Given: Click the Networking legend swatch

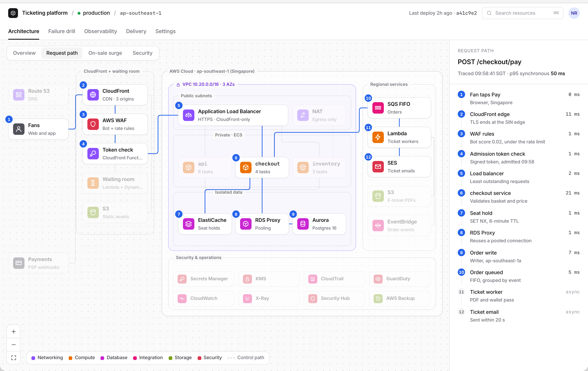Looking at the screenshot, I should [x=33, y=358].
